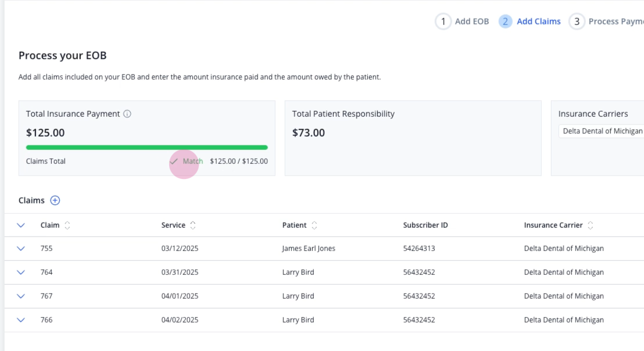Screen dimensions: 644x351
Task: Click the Service column header
Action: pos(173,225)
